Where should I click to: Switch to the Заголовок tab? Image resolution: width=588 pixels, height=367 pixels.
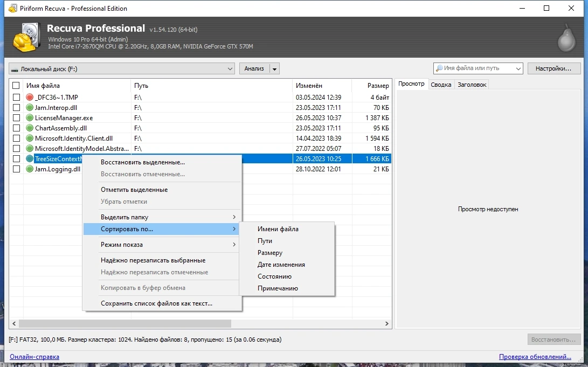pyautogui.click(x=472, y=85)
